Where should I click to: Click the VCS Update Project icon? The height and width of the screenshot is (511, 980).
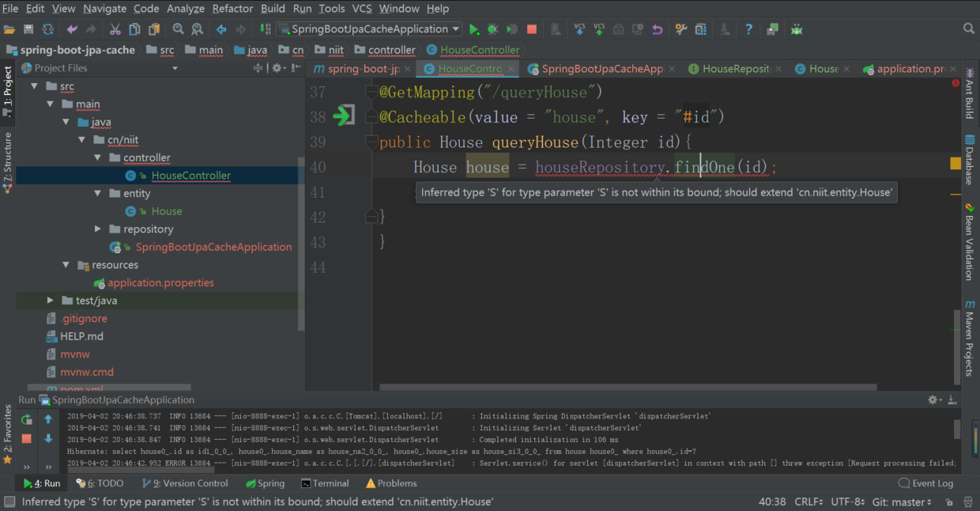click(579, 29)
